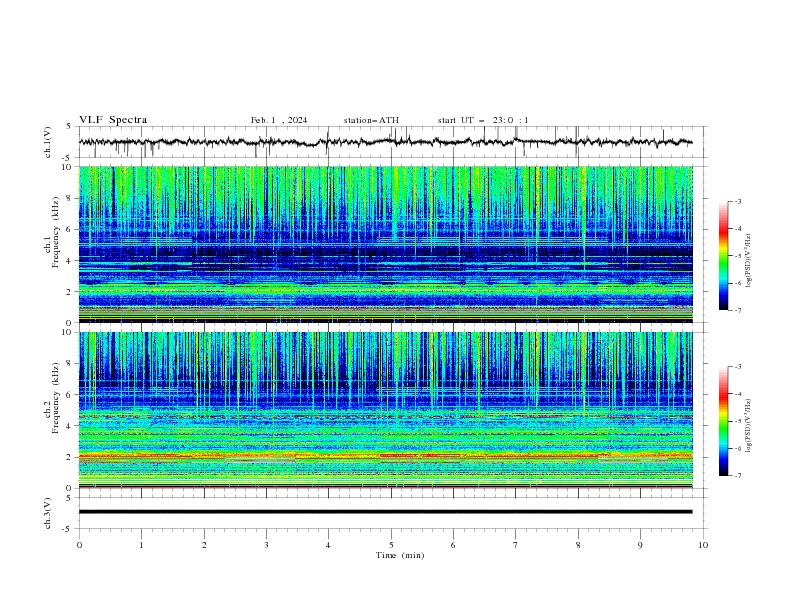This screenshot has width=792, height=612.
Task: Click the "1" tick on the time axis
Action: point(141,545)
